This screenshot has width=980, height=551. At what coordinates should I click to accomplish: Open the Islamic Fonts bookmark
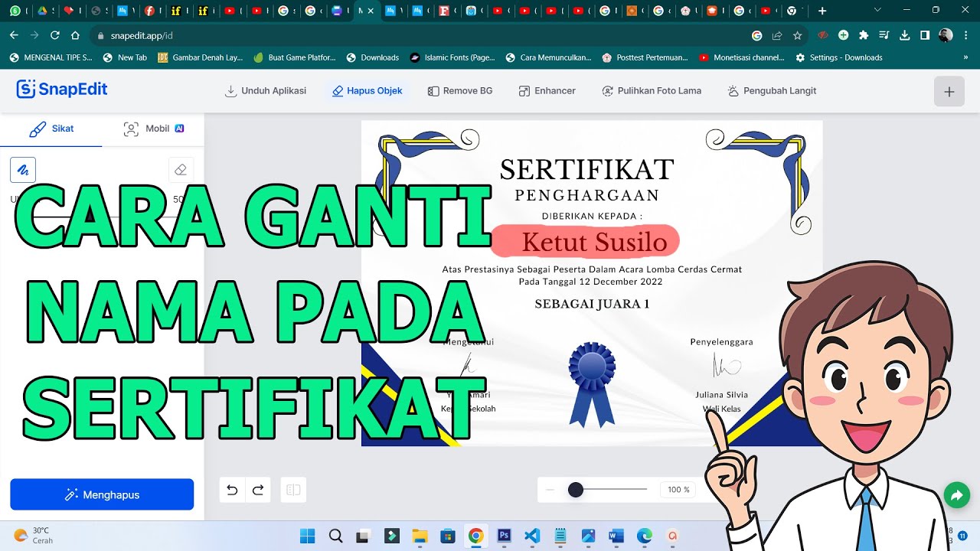tap(452, 57)
